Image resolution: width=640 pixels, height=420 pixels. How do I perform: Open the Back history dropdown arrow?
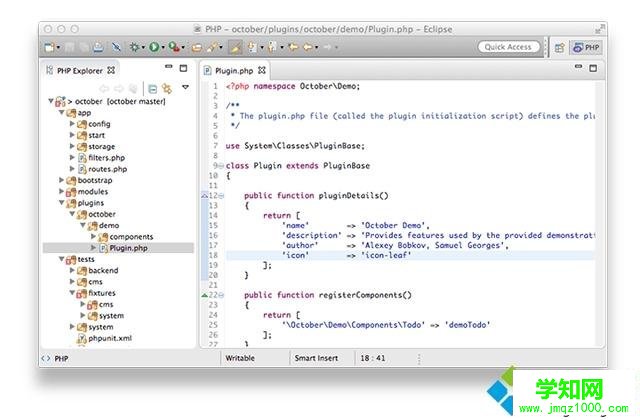point(317,48)
